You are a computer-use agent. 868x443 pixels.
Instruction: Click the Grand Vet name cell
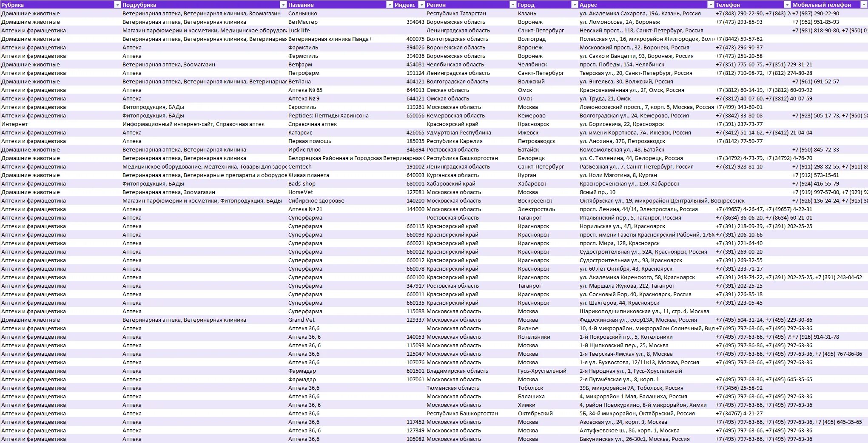(340, 320)
